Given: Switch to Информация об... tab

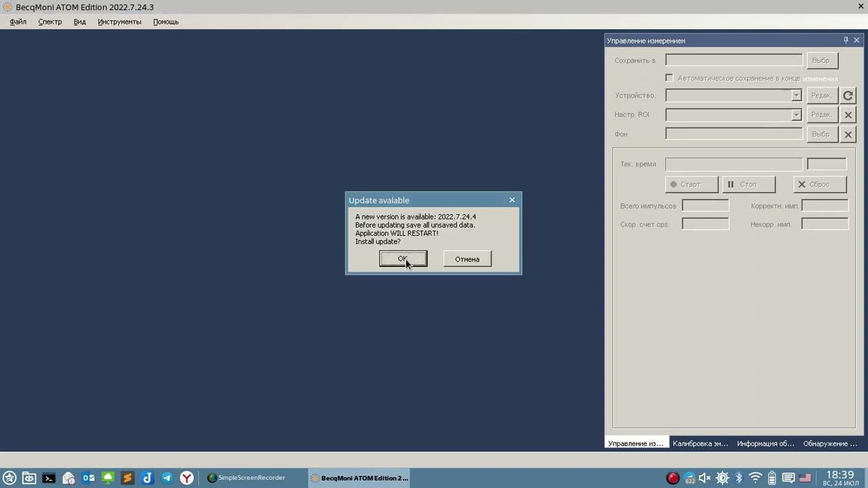Looking at the screenshot, I should [x=766, y=443].
